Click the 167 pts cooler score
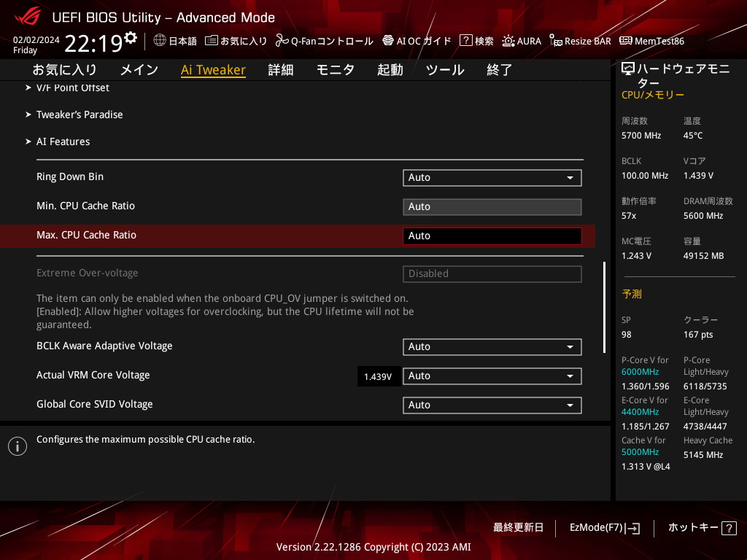The height and width of the screenshot is (560, 747). (x=698, y=335)
